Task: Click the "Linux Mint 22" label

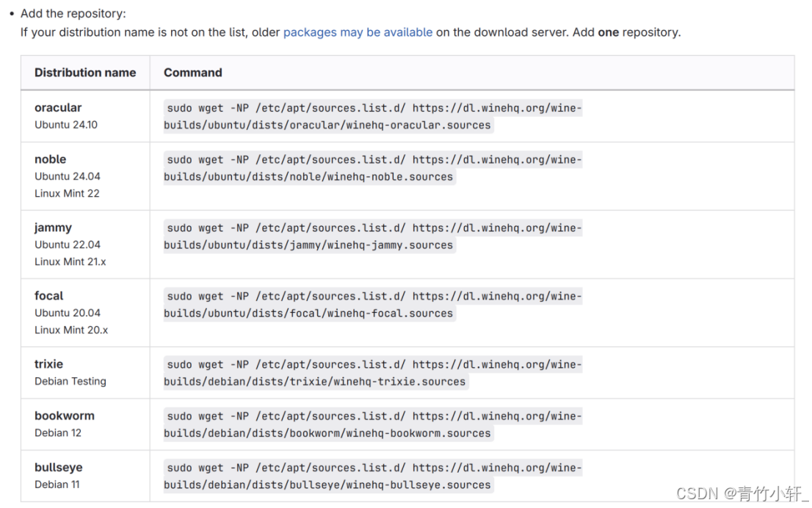Action: 67,193
